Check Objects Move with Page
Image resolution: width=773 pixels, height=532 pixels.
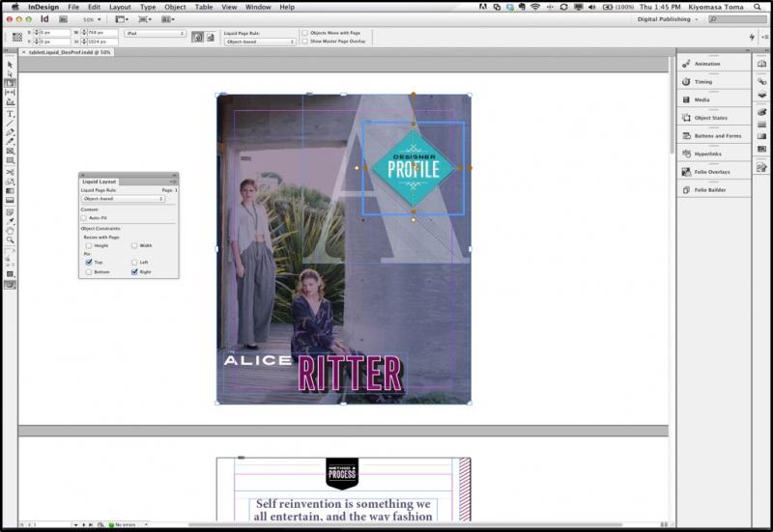pyautogui.click(x=305, y=33)
